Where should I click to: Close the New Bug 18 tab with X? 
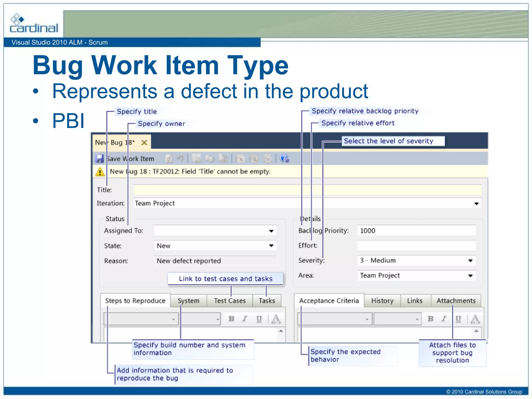click(x=144, y=143)
